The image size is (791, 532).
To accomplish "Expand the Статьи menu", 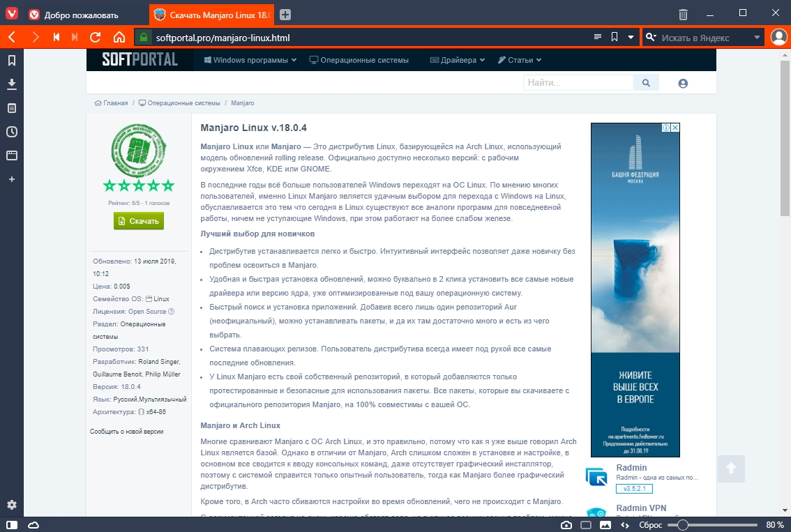I will (x=520, y=60).
